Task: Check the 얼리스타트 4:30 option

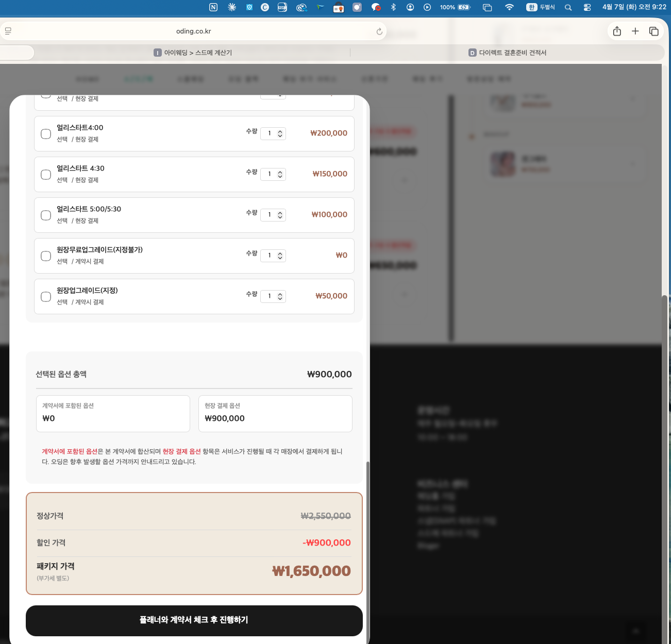Action: pyautogui.click(x=46, y=175)
